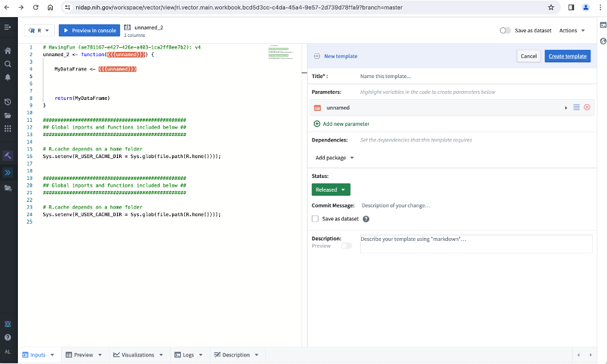Open the Visualizations tab
This screenshot has width=607, height=364.
tap(137, 355)
